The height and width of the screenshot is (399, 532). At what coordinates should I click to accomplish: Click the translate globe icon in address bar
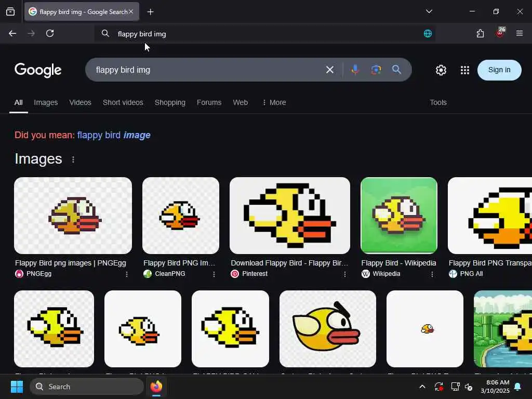(428, 34)
